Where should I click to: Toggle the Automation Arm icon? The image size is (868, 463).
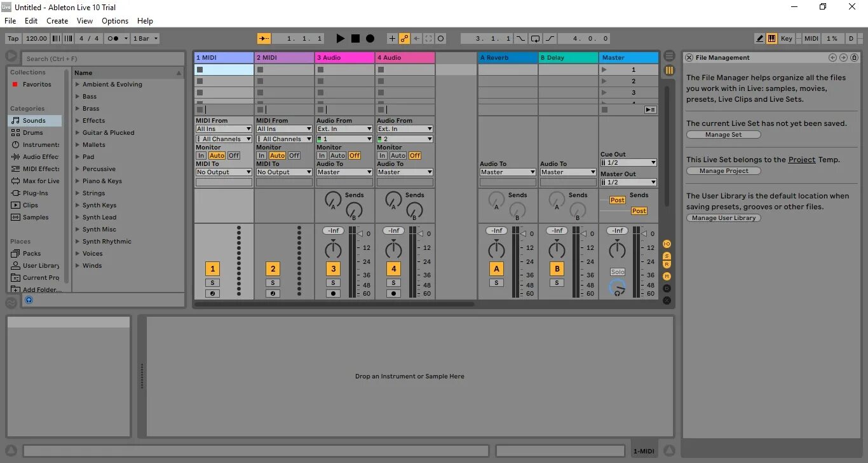click(x=404, y=39)
